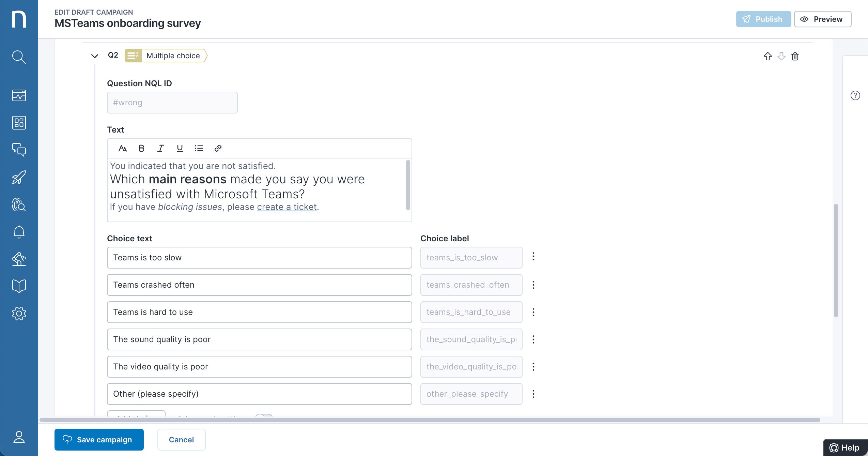Open the Engage messaging section in the sidebar
This screenshot has width=868, height=456.
[19, 150]
